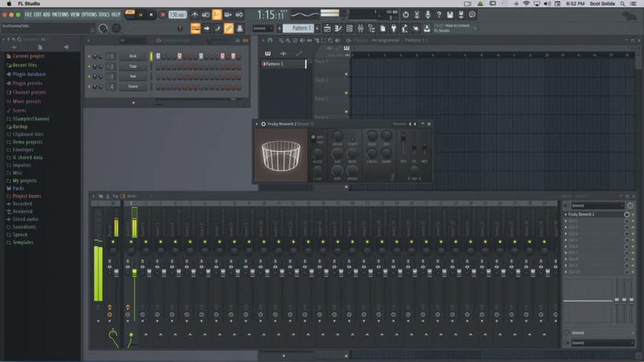
Task: Select the Kick channel button
Action: [133, 56]
